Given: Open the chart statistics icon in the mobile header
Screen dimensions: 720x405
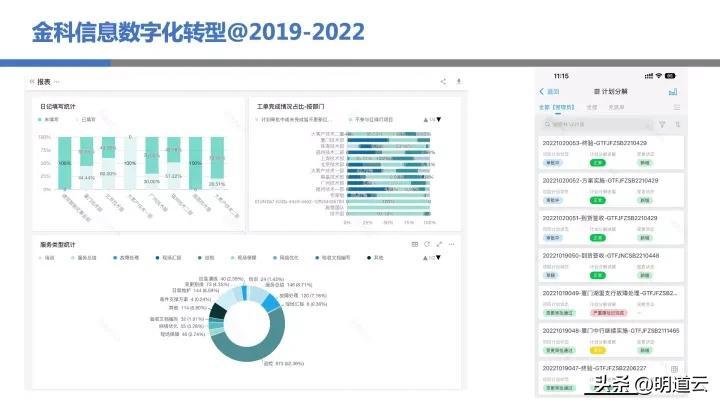Looking at the screenshot, I should click(673, 91).
